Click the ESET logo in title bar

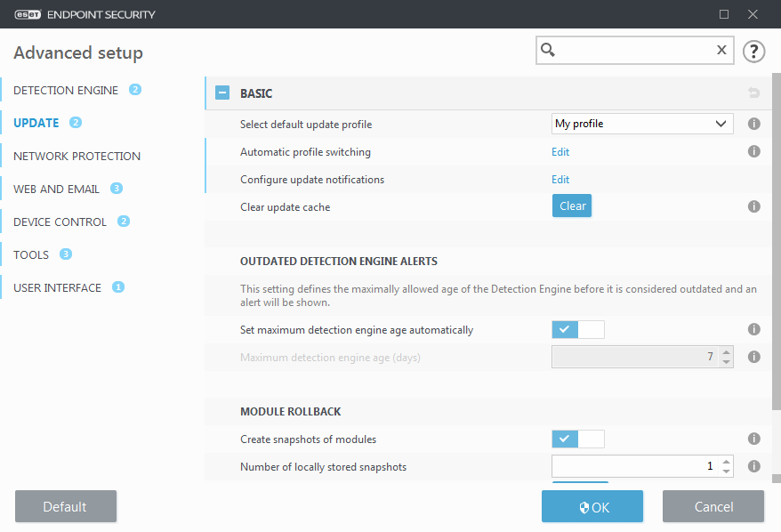pos(28,14)
